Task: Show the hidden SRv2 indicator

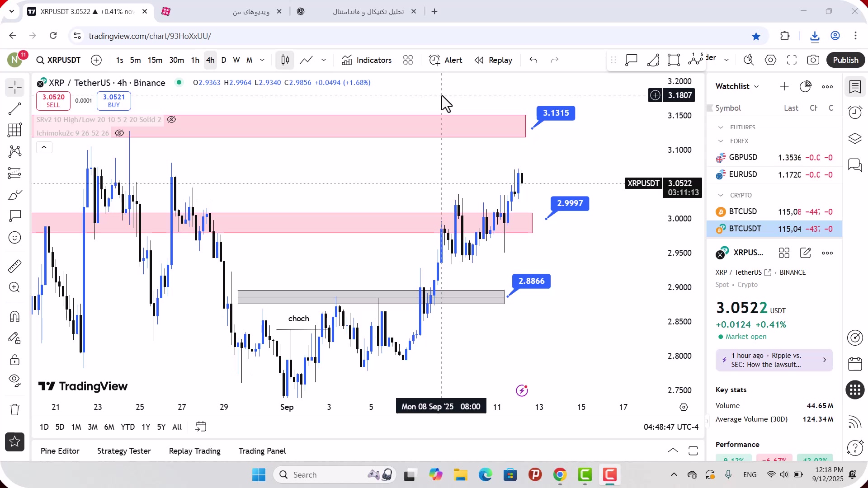Action: tap(171, 120)
